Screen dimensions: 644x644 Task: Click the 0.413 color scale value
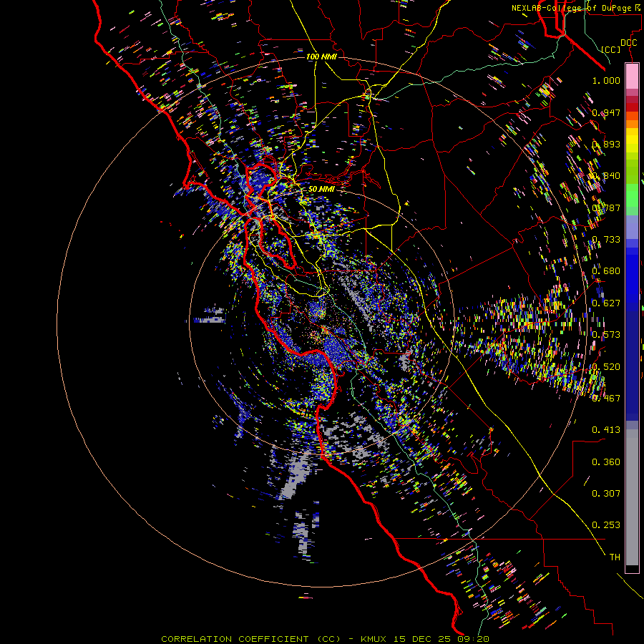click(x=606, y=430)
